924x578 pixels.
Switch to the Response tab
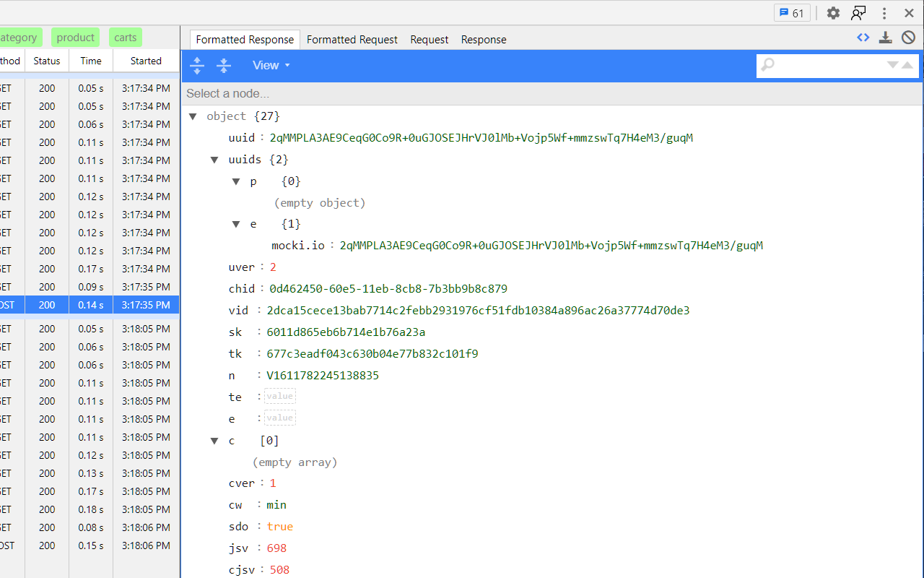coord(483,40)
